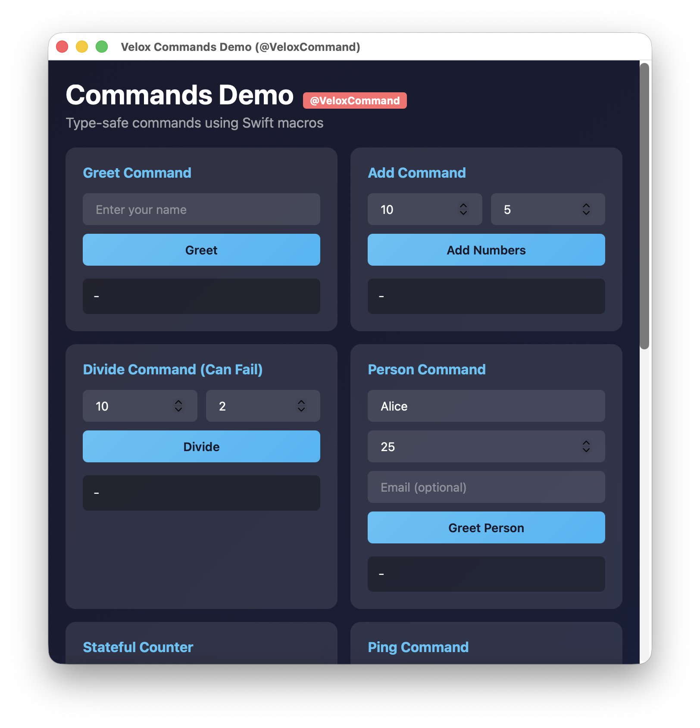Decrement the second Add Command number showing 5

coord(586,213)
